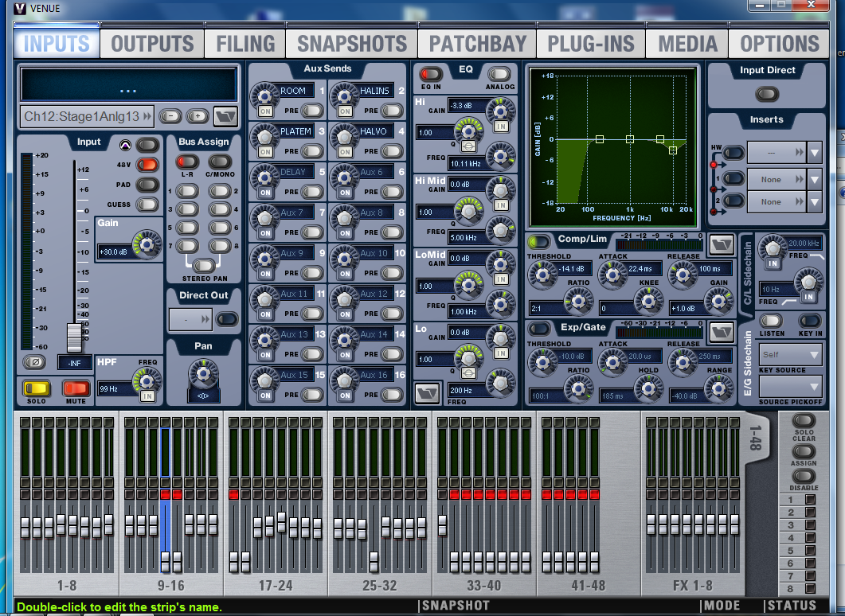Click the stereo link icon in Input
Viewport: 845px width, 616px height.
tap(125, 145)
